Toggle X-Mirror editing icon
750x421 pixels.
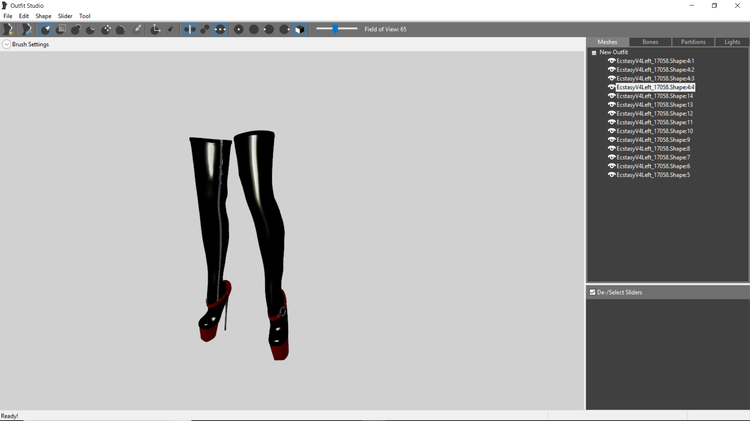coord(189,29)
